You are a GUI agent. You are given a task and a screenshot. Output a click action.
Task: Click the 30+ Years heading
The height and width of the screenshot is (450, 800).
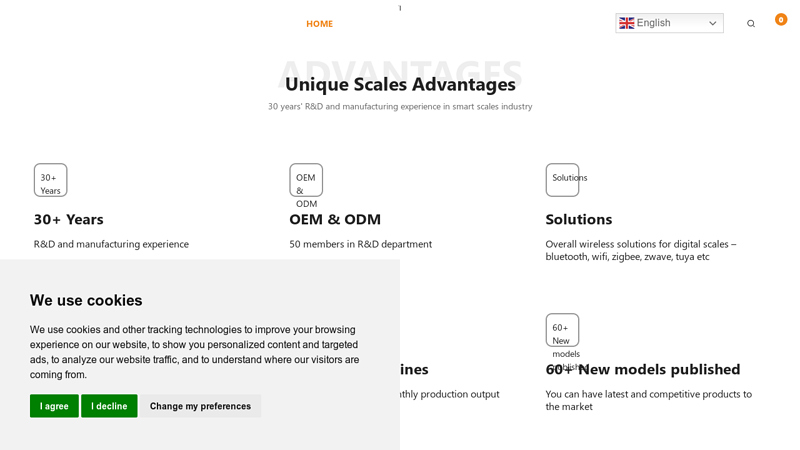[68, 219]
